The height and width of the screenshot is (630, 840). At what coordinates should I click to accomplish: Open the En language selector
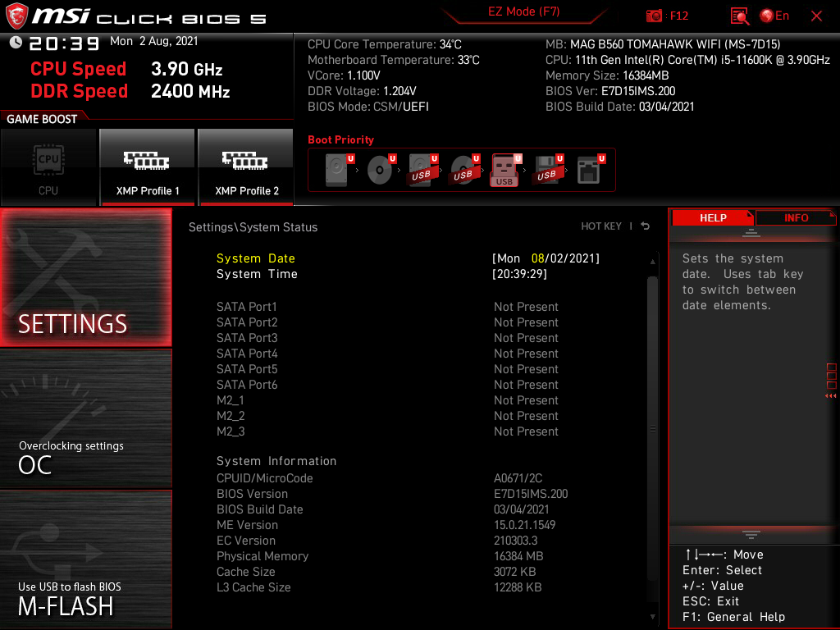[x=774, y=16]
